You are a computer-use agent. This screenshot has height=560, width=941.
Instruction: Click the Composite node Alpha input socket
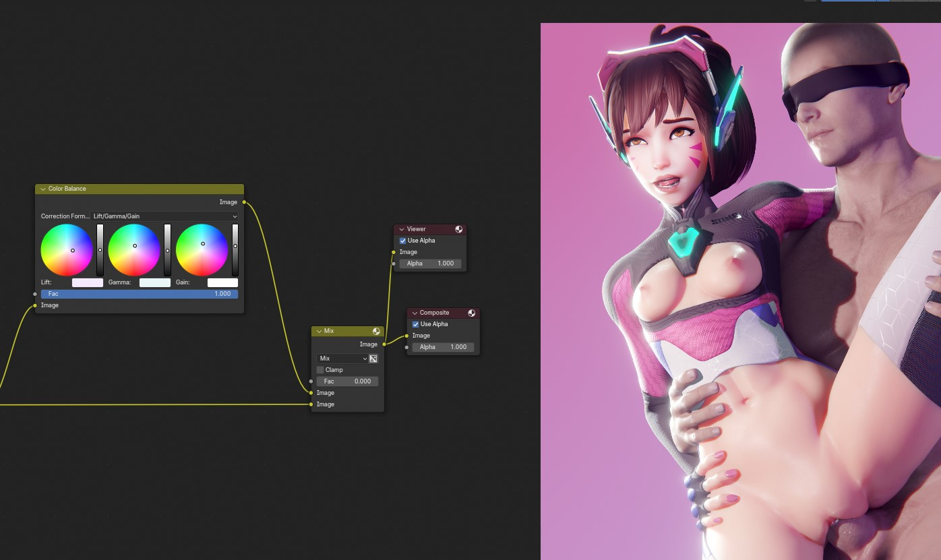click(406, 347)
